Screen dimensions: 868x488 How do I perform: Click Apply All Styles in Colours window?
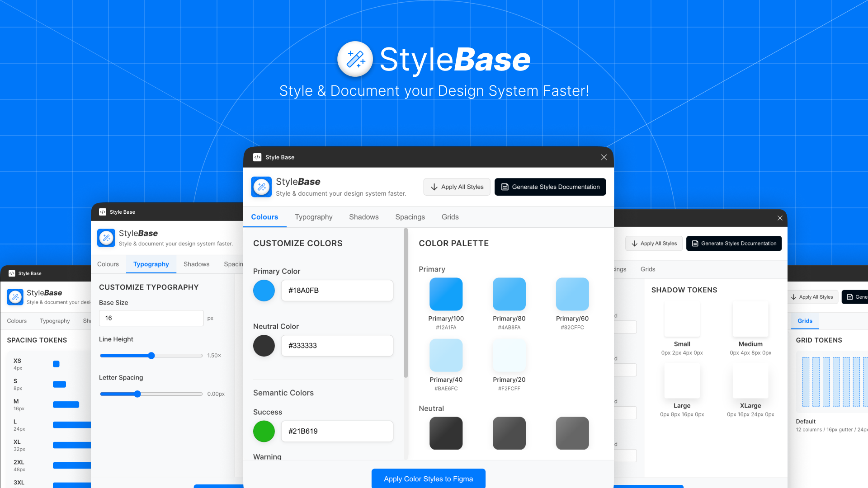click(457, 187)
